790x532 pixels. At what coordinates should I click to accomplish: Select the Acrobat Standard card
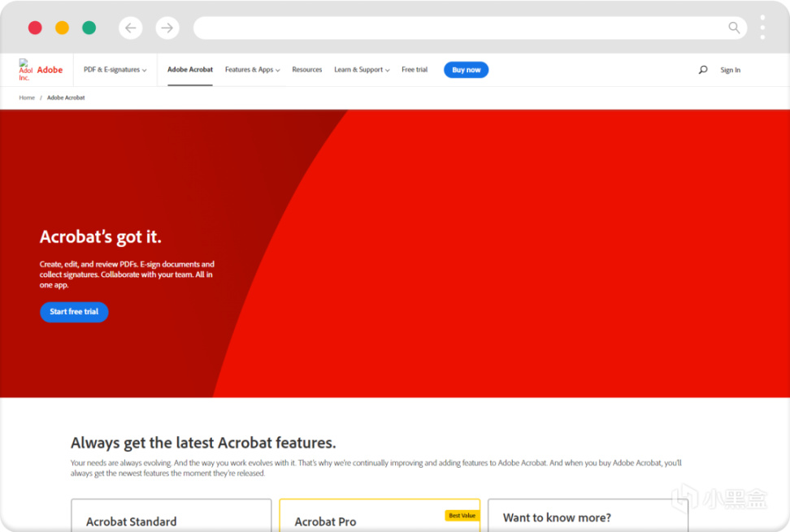pos(171,516)
